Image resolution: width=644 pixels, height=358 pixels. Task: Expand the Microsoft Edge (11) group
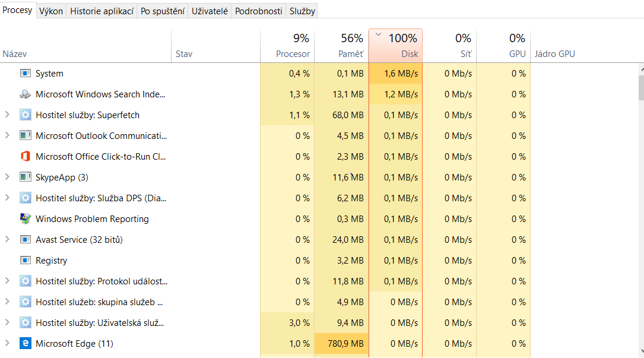(7, 344)
